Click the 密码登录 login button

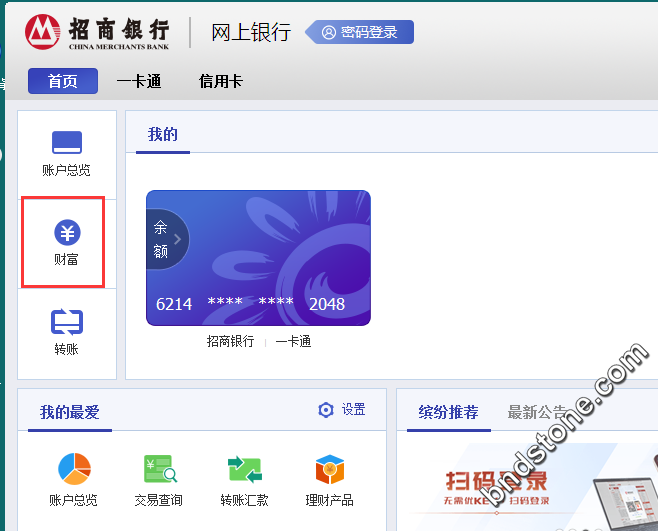pyautogui.click(x=360, y=32)
